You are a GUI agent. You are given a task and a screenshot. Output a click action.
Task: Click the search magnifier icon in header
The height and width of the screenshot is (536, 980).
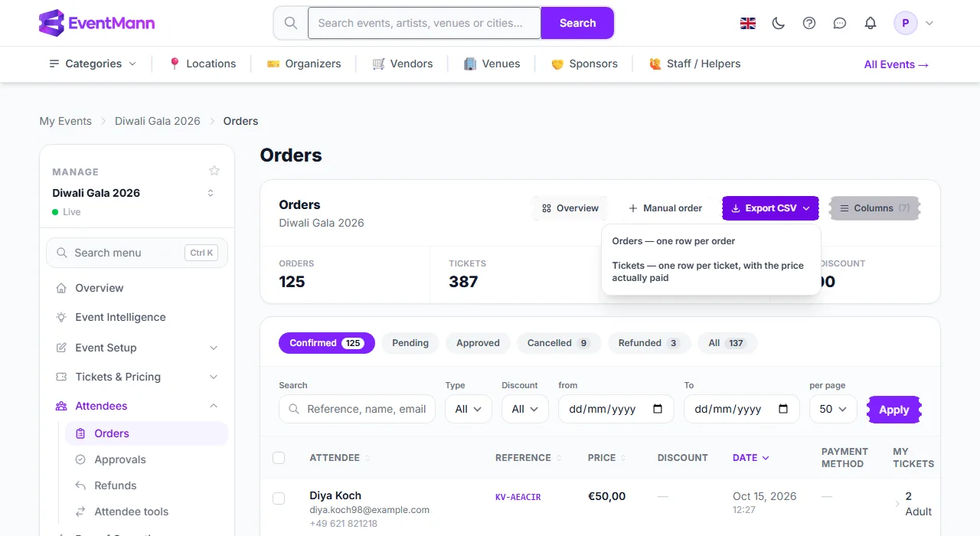point(291,23)
